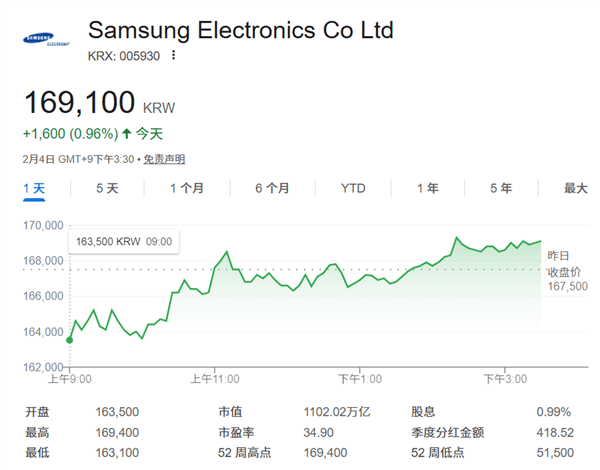
Task: Click the 163,500 KRW 09:00 tooltip
Action: [121, 241]
